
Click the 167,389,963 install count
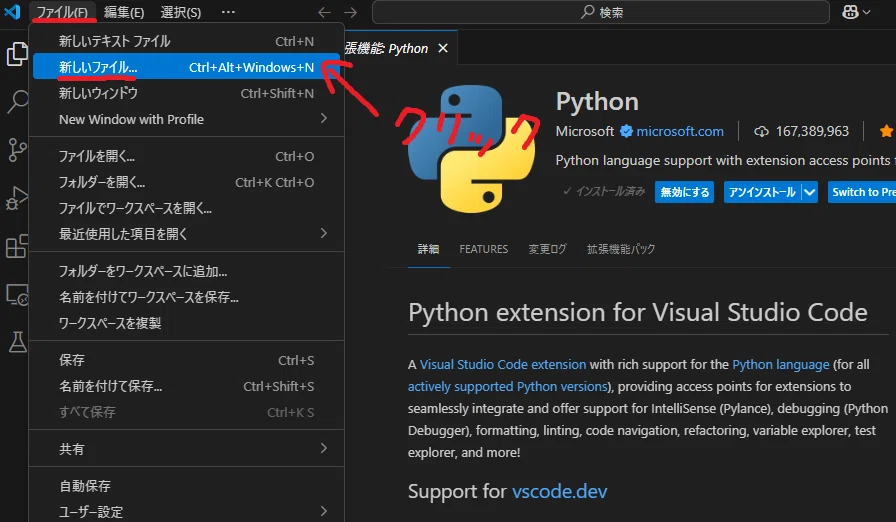point(812,131)
